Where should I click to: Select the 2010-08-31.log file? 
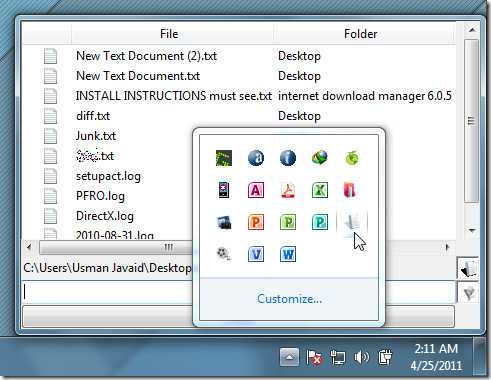coord(115,235)
